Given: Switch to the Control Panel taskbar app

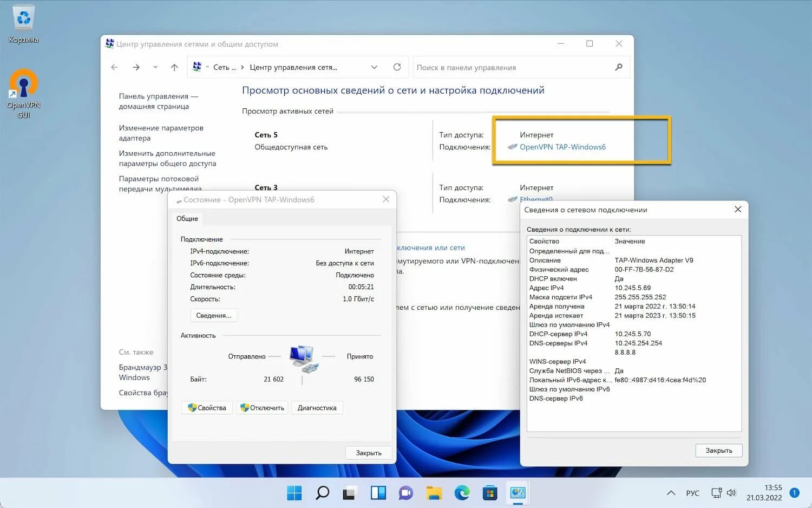Looking at the screenshot, I should point(518,493).
